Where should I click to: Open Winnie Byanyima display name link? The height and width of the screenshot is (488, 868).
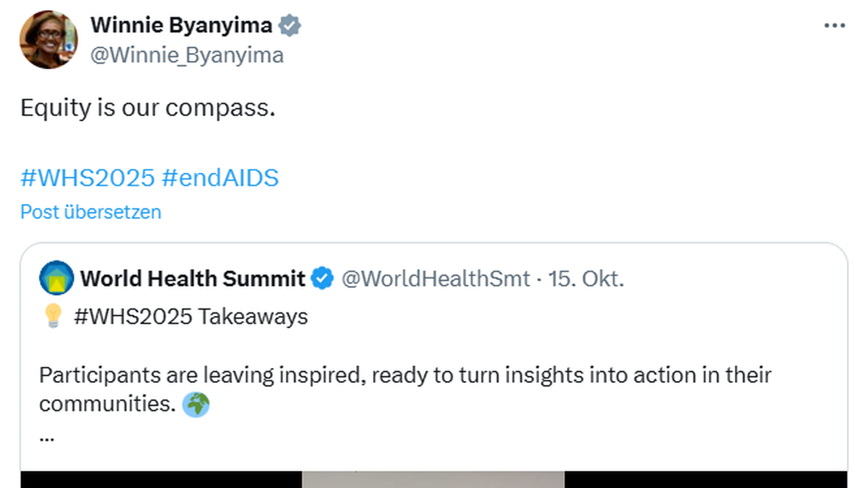(x=181, y=26)
